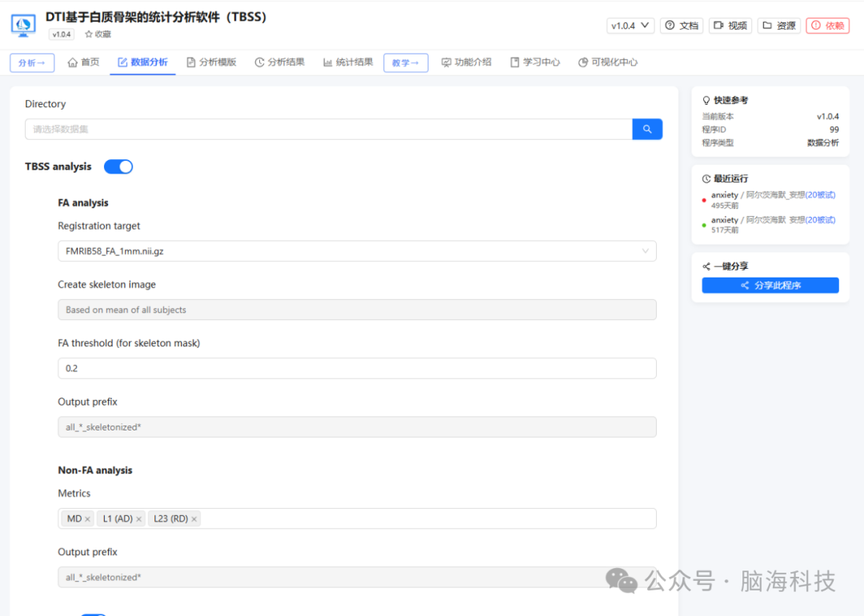The image size is (864, 616).
Task: Click the share icon beside 一键分享
Action: [x=706, y=266]
